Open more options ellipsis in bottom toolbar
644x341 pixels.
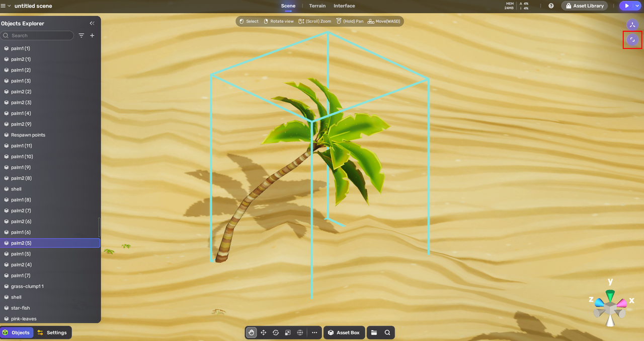pyautogui.click(x=314, y=332)
